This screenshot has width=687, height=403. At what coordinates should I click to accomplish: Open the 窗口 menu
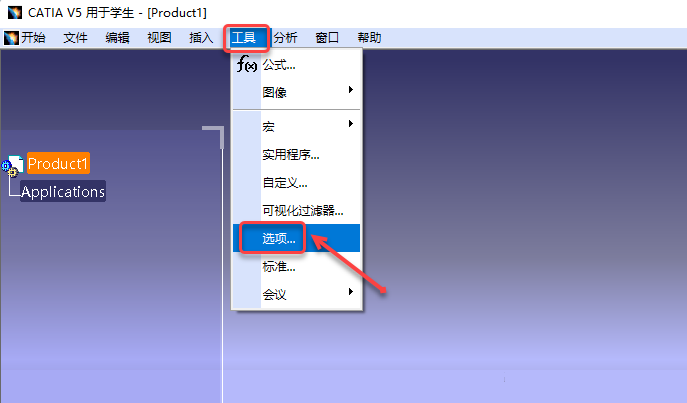327,38
